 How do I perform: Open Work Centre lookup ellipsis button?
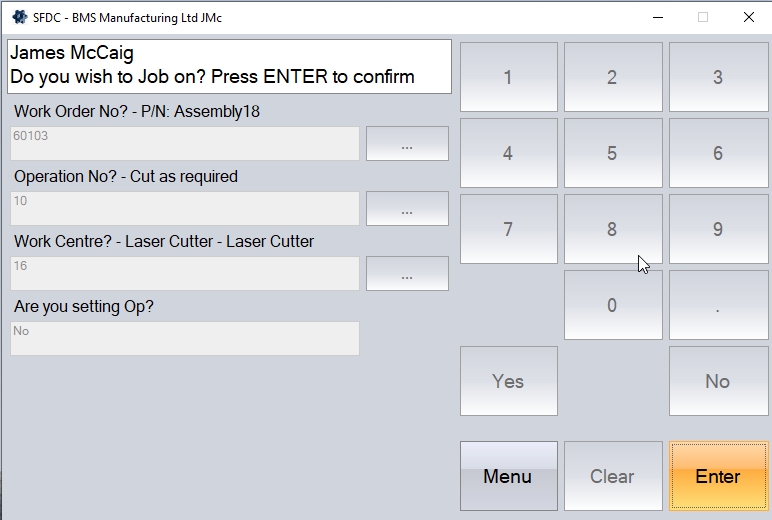tap(407, 274)
